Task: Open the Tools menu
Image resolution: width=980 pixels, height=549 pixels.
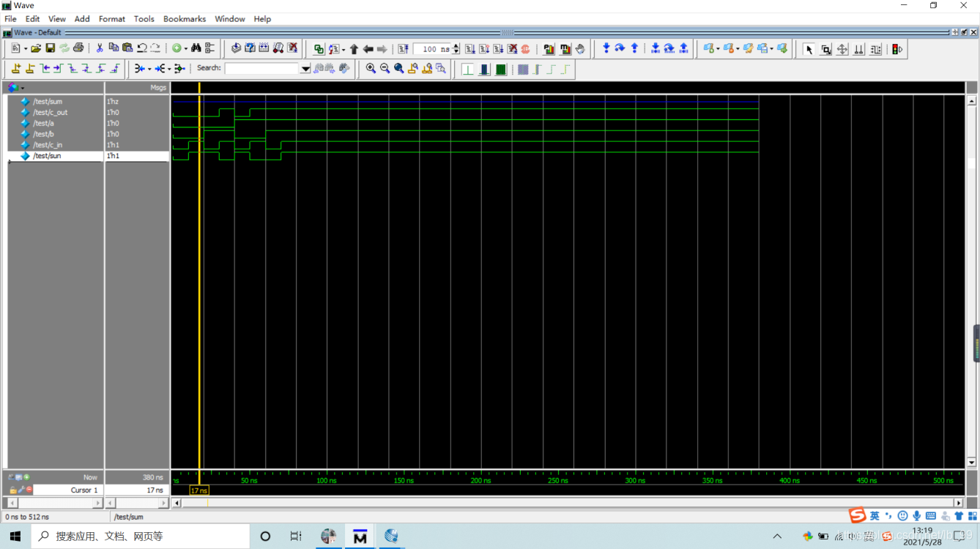Action: 144,19
